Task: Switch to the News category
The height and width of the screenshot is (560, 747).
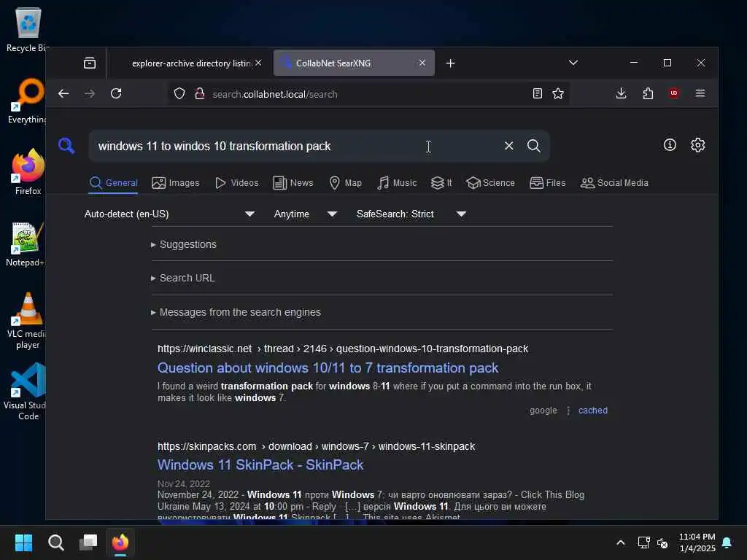Action: click(293, 183)
